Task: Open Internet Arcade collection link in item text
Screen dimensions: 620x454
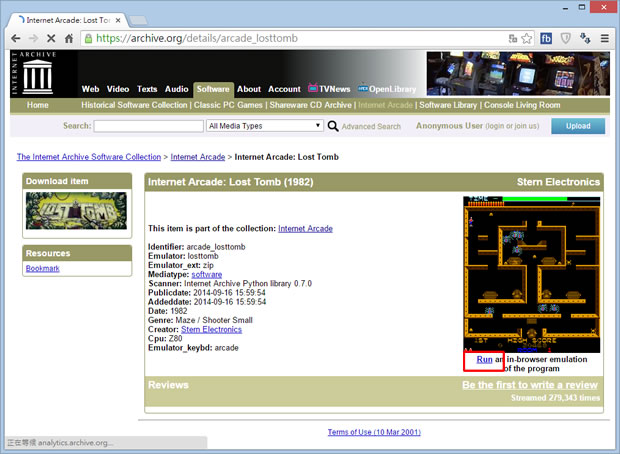Action: point(305,229)
